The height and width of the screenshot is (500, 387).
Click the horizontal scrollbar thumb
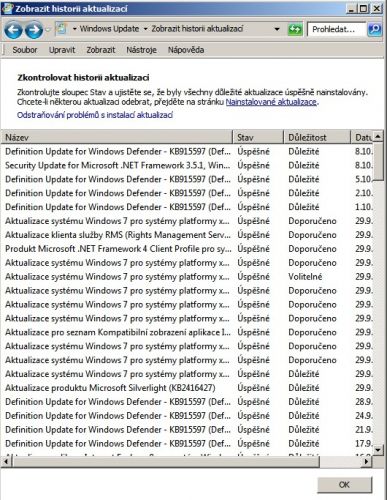(166, 461)
